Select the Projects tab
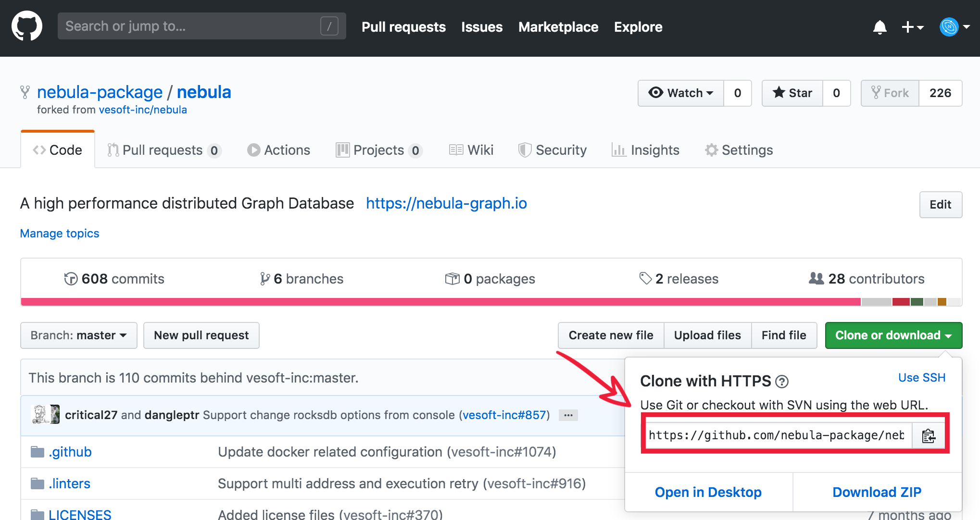 coord(379,150)
